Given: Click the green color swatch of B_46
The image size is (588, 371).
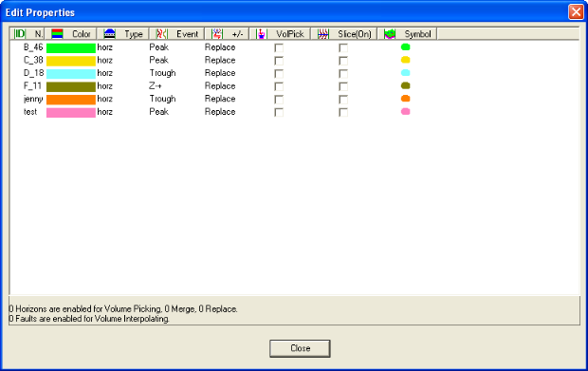Looking at the screenshot, I should [71, 48].
